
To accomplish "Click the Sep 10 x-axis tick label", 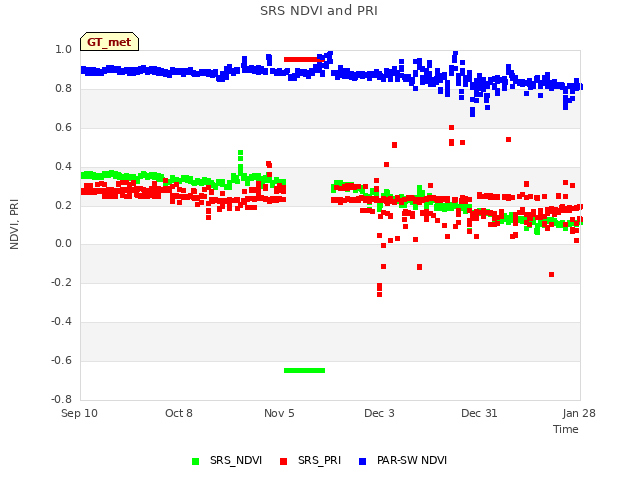I will pyautogui.click(x=80, y=413).
